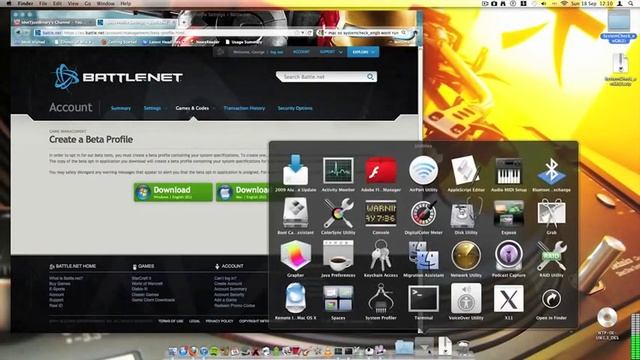
Task: Click World of Warcraft footer link
Action: click(147, 283)
